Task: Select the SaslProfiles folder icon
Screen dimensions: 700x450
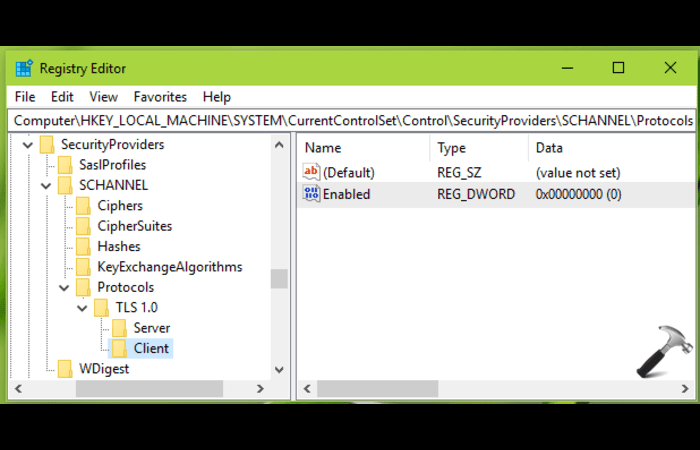Action: 65,165
